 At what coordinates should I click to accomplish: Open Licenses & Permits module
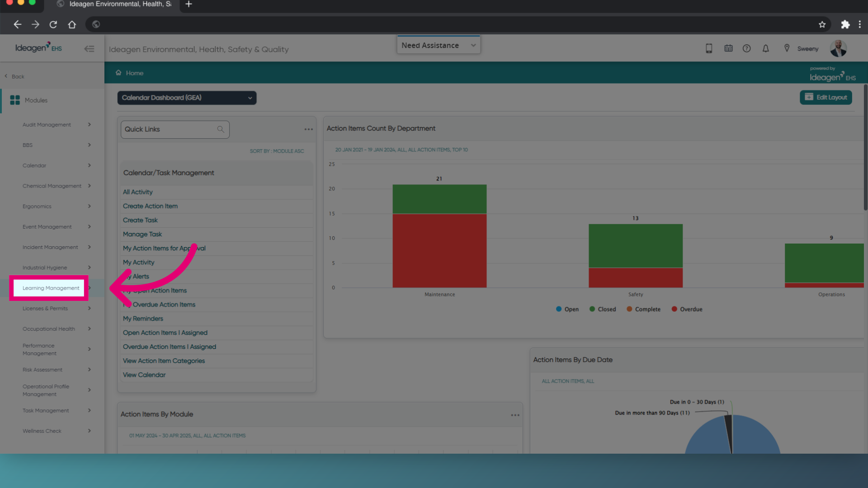45,308
